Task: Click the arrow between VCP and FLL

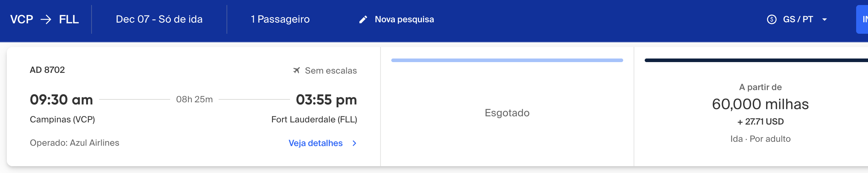Action: pyautogui.click(x=46, y=19)
